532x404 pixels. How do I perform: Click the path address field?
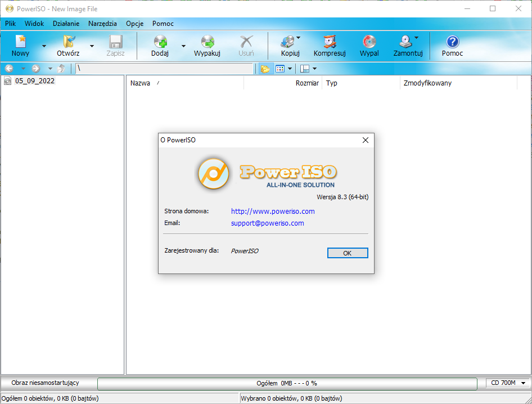164,69
